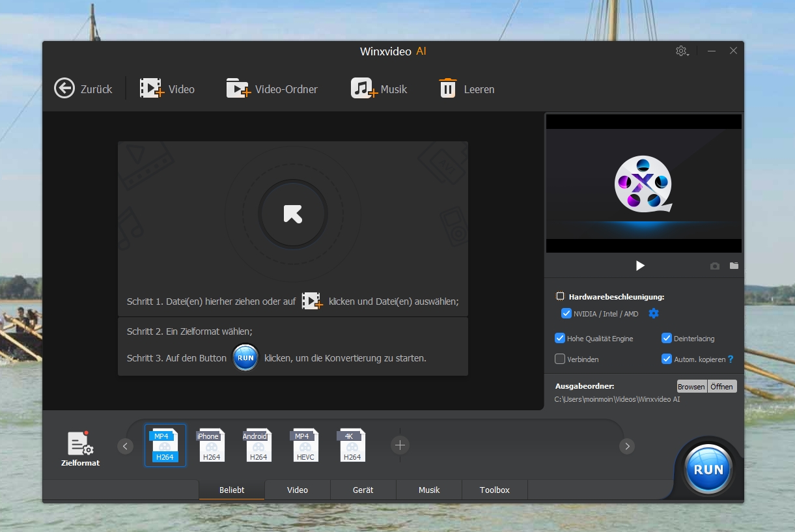This screenshot has height=532, width=795.
Task: Add a Video-Ordner folder
Action: pos(272,89)
